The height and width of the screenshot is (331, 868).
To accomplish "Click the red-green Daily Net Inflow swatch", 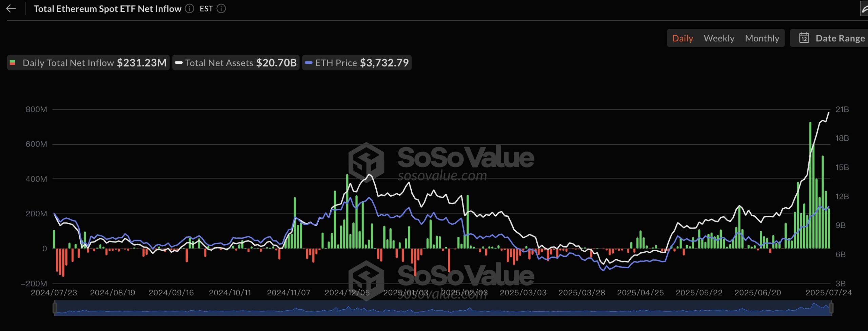I will coord(13,63).
